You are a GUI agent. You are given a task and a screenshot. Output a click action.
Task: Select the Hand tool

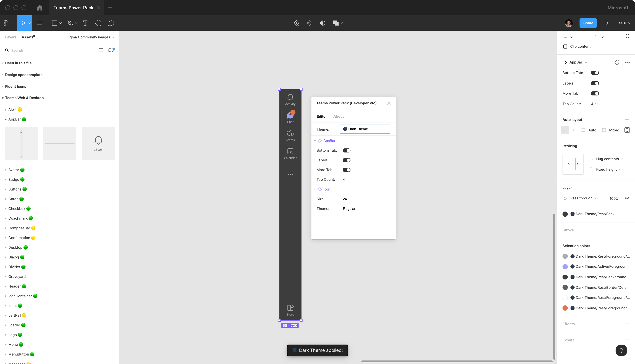[x=98, y=23]
